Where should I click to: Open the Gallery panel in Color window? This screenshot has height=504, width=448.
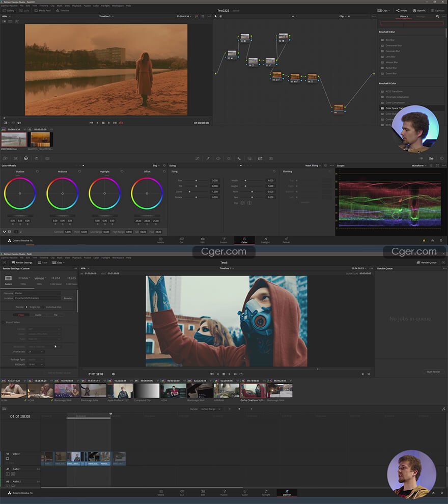click(x=8, y=11)
